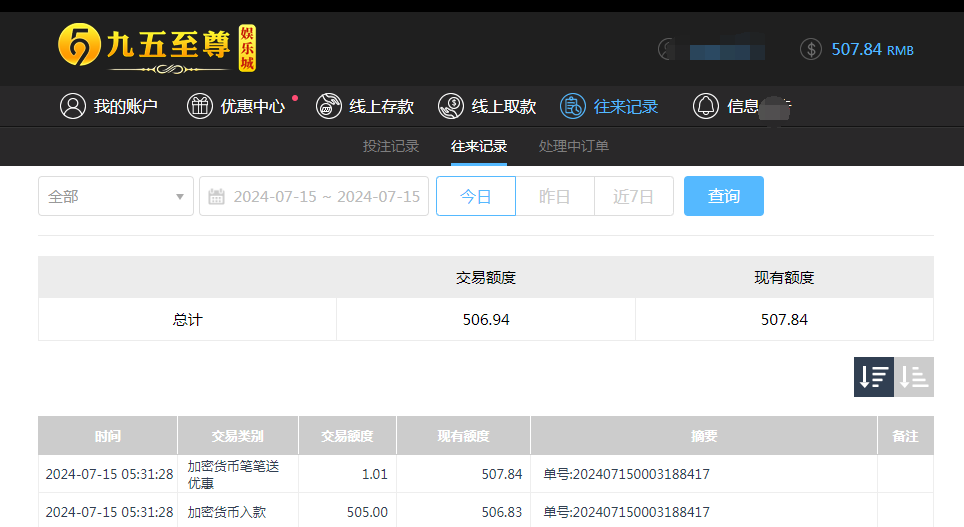
Task: Switch to the 投注记录 tab
Action: (x=391, y=146)
